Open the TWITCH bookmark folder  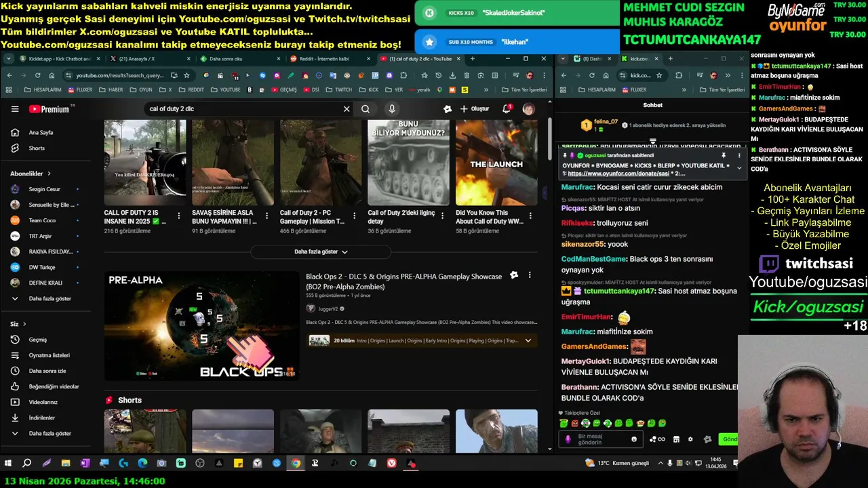click(339, 89)
